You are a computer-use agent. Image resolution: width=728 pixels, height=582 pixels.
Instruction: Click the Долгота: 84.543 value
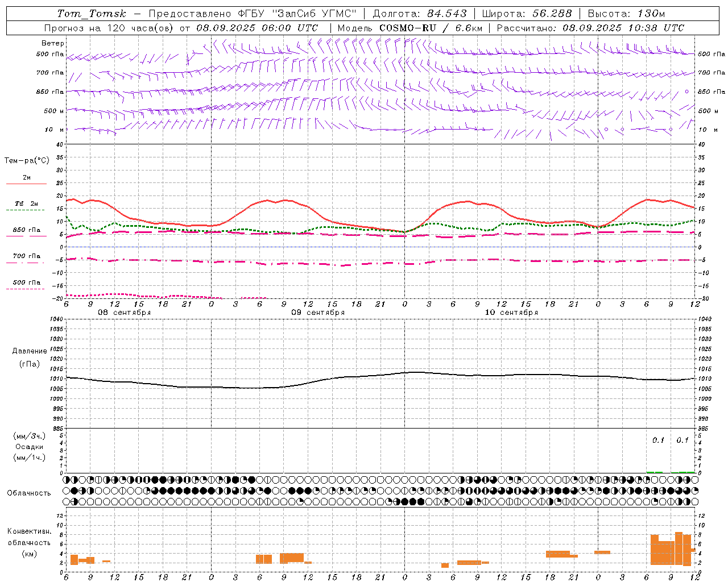pyautogui.click(x=420, y=14)
